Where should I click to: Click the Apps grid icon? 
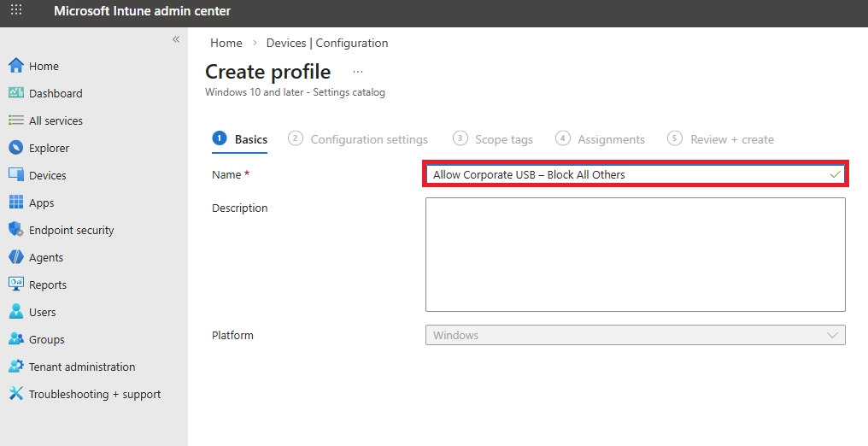16,202
